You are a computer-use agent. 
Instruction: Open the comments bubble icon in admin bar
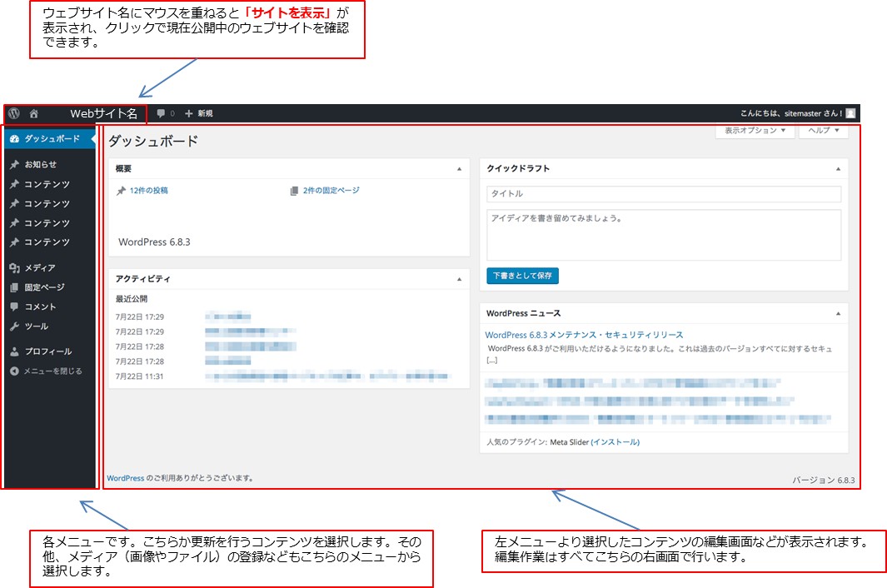pyautogui.click(x=162, y=113)
